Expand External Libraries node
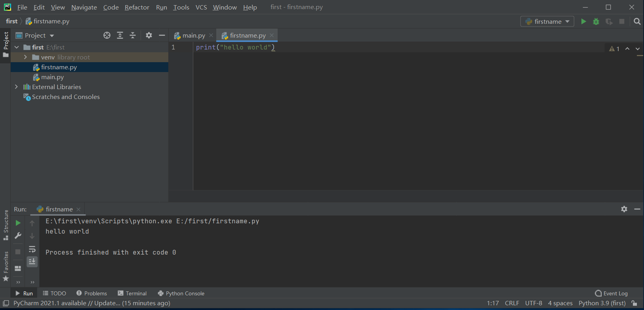The width and height of the screenshot is (644, 310). (x=16, y=87)
